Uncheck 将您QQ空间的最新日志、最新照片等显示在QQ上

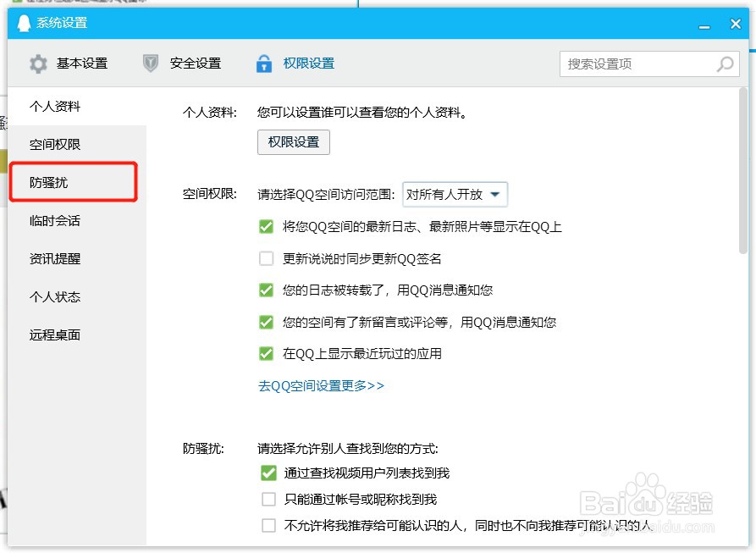[266, 227]
